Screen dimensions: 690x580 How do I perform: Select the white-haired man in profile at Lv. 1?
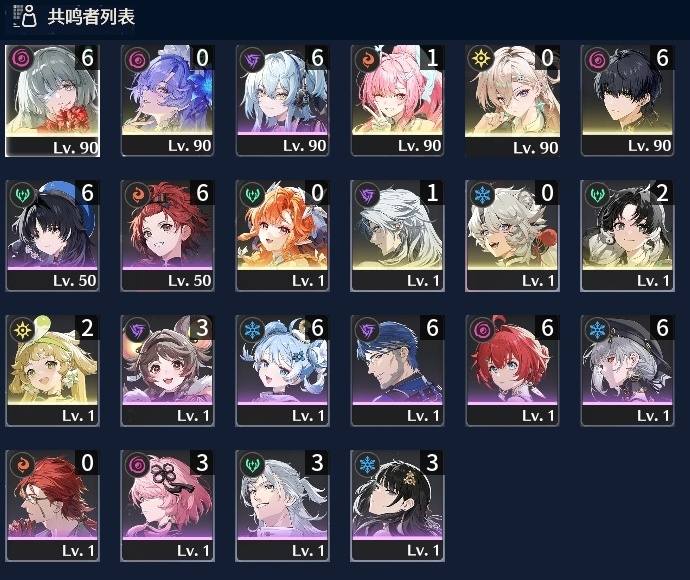click(x=397, y=236)
